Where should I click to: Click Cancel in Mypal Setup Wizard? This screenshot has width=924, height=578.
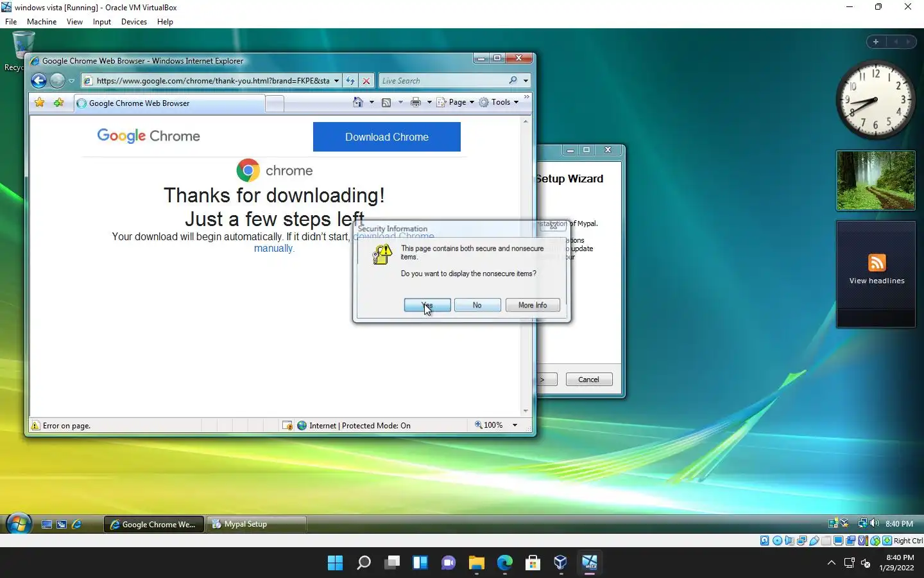589,380
